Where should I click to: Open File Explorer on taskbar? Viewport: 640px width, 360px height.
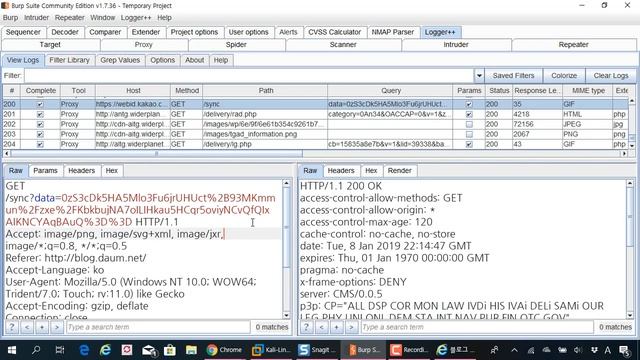pyautogui.click(x=191, y=350)
